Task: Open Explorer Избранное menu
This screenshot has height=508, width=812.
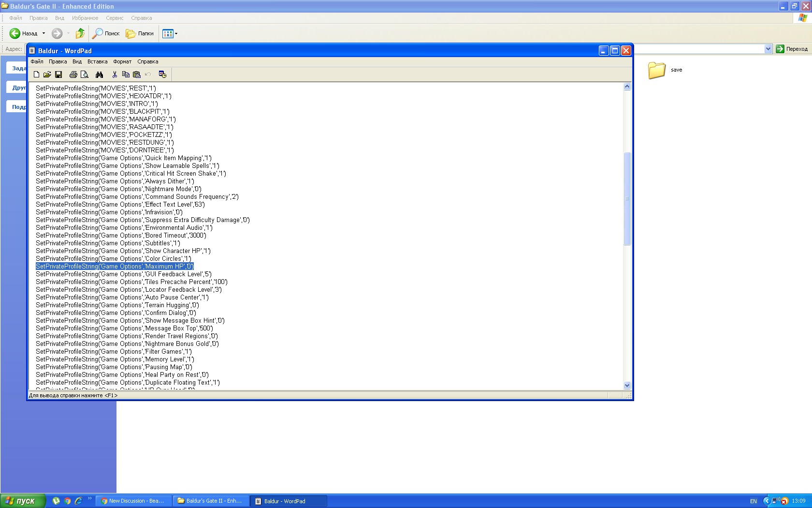Action: (85, 18)
